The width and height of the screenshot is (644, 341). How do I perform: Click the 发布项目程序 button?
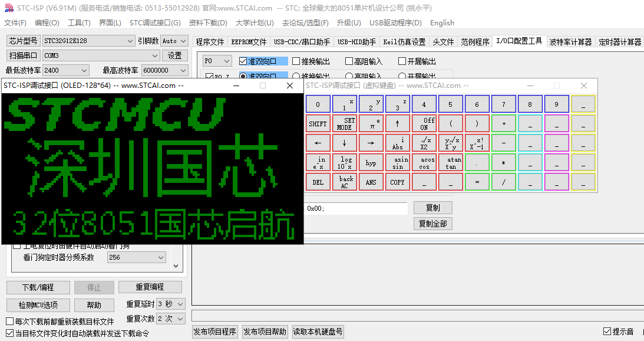[215, 332]
